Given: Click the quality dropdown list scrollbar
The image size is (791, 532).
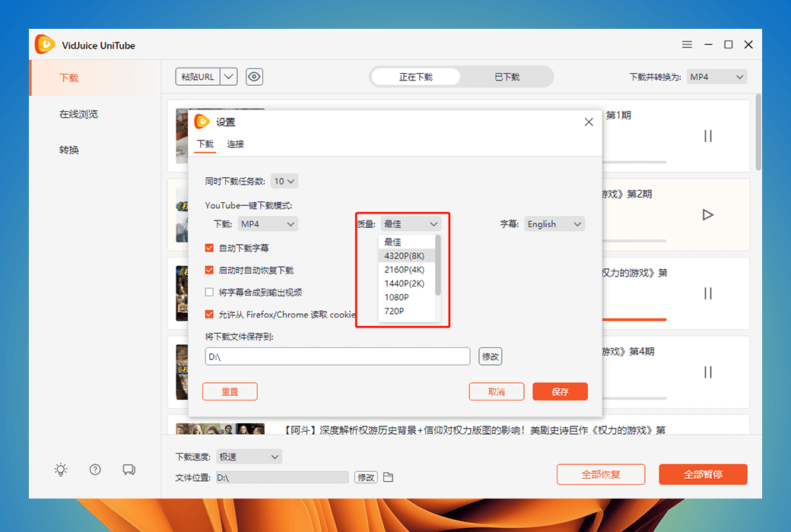Looking at the screenshot, I should [x=438, y=265].
